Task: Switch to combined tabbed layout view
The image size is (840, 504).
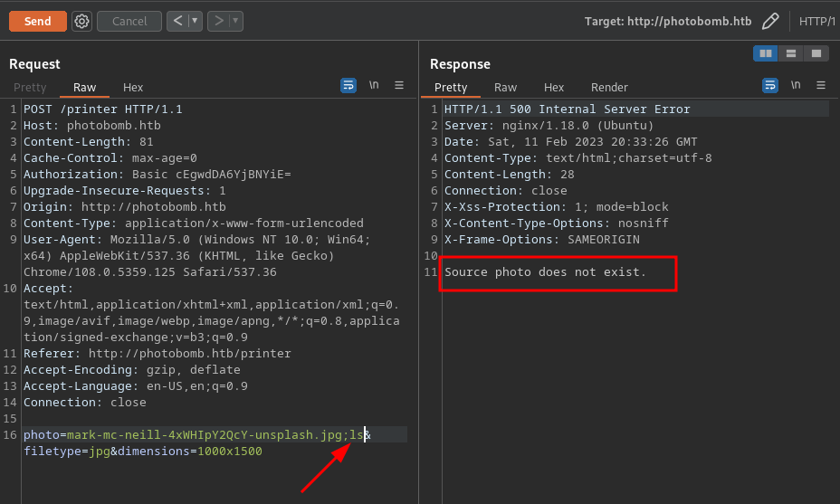Action: coord(816,53)
